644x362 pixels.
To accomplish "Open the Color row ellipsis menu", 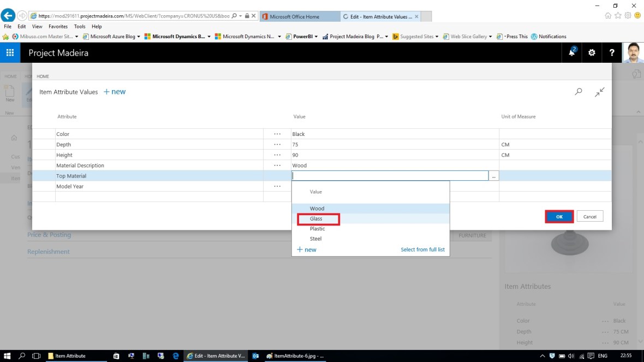I will (277, 134).
